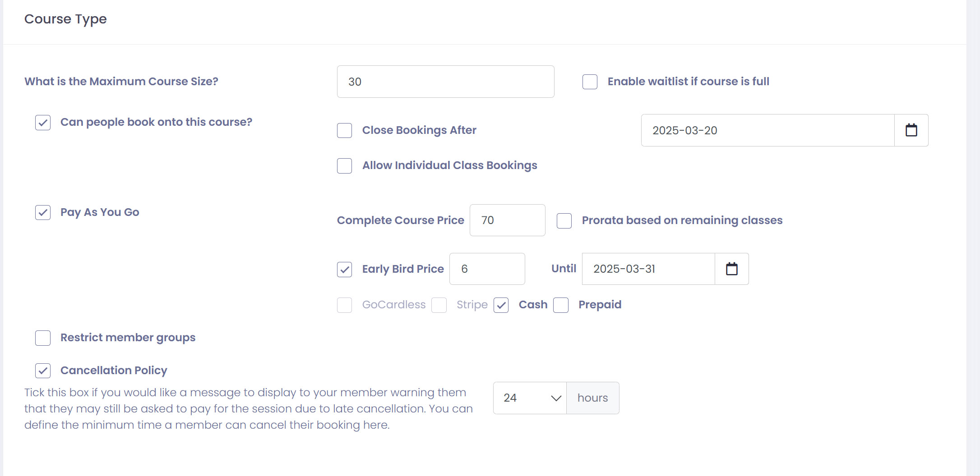Click the Until date field 2025-03-31
This screenshot has height=476, width=980.
point(648,269)
